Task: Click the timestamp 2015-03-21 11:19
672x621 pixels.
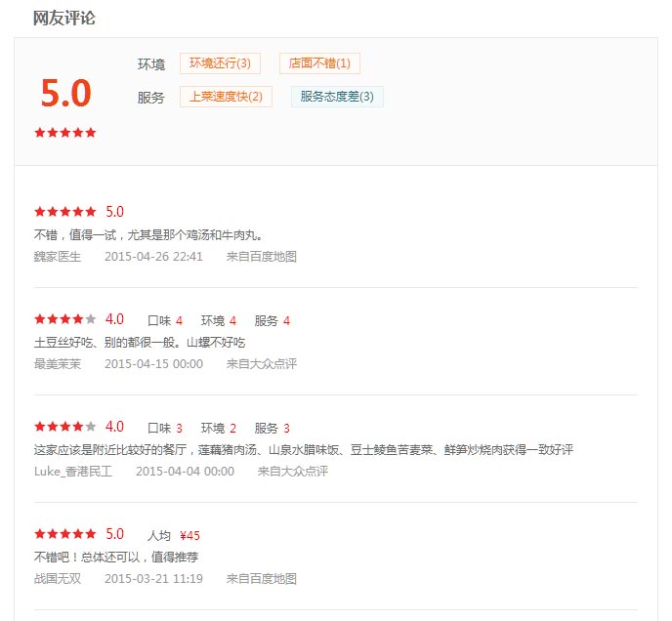Action: 153,579
